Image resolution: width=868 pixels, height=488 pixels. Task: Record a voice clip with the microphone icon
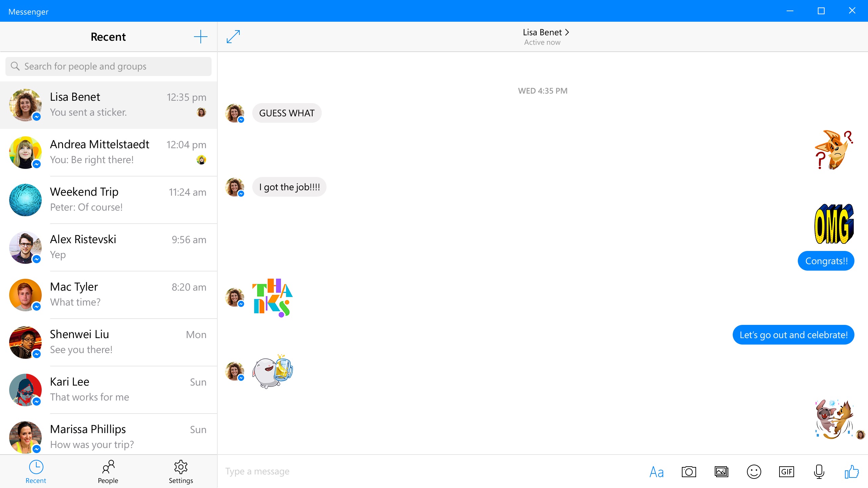click(x=819, y=471)
